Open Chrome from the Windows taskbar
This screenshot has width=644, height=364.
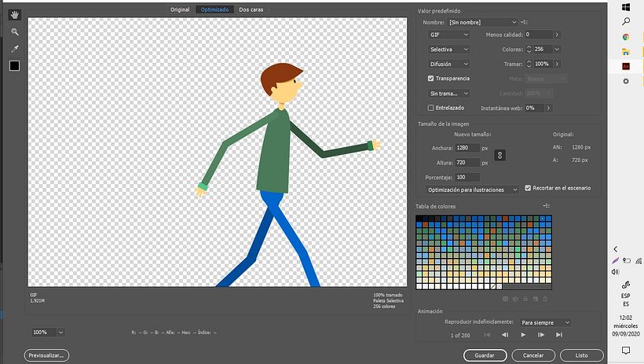[x=626, y=36]
